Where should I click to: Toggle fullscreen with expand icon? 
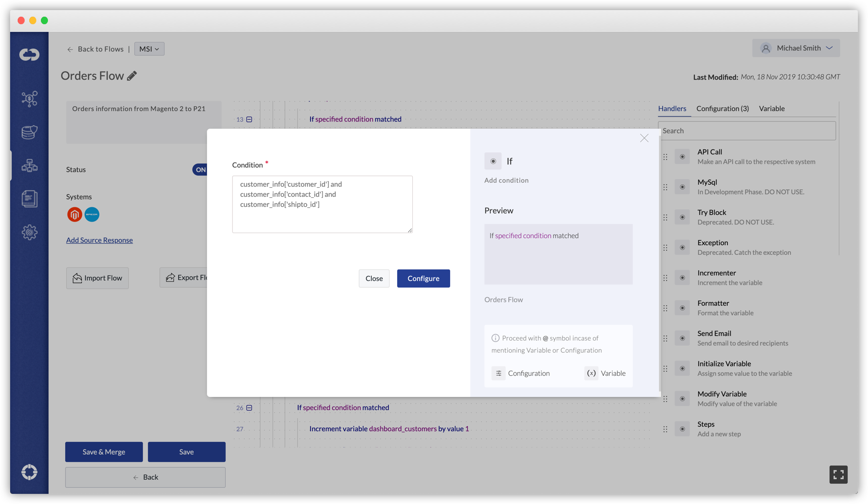(838, 475)
